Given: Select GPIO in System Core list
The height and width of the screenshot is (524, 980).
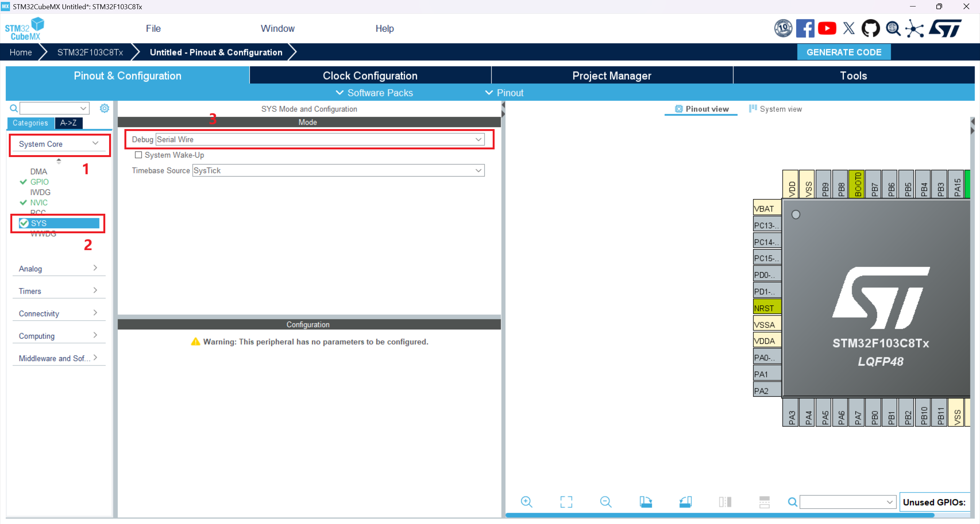Looking at the screenshot, I should tap(39, 182).
